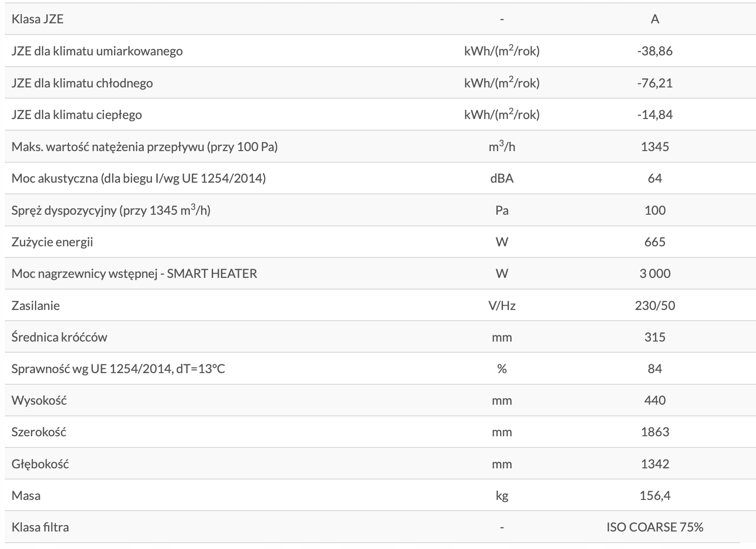Select the "m³/h" unit cell

(x=502, y=146)
